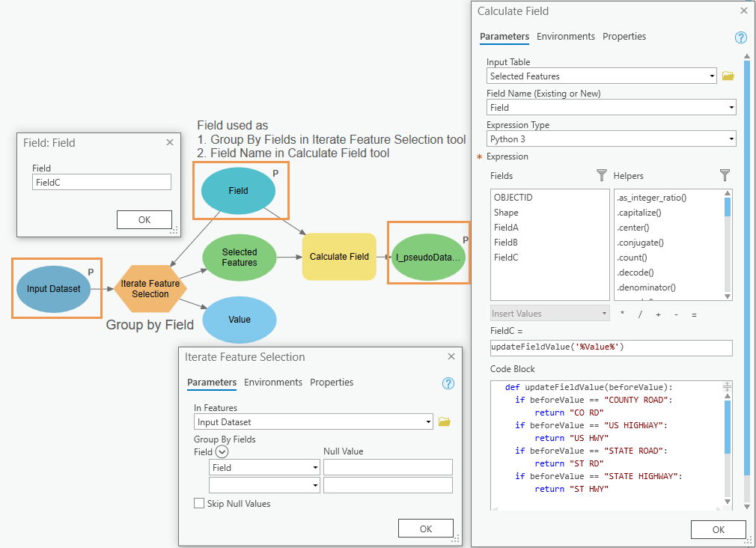Filter the Fields list
The image size is (756, 548).
(x=601, y=175)
